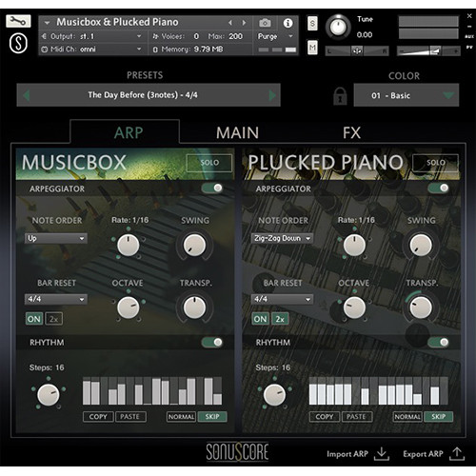Image resolution: width=476 pixels, height=476 pixels.
Task: Show instrument info via i icon
Action: click(x=288, y=23)
